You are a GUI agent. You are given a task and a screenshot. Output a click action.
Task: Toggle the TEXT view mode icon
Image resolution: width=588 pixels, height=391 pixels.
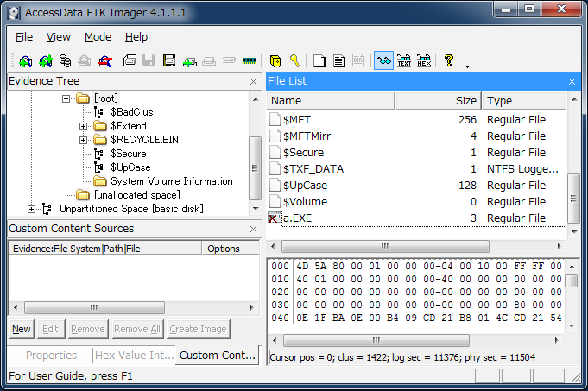click(404, 60)
